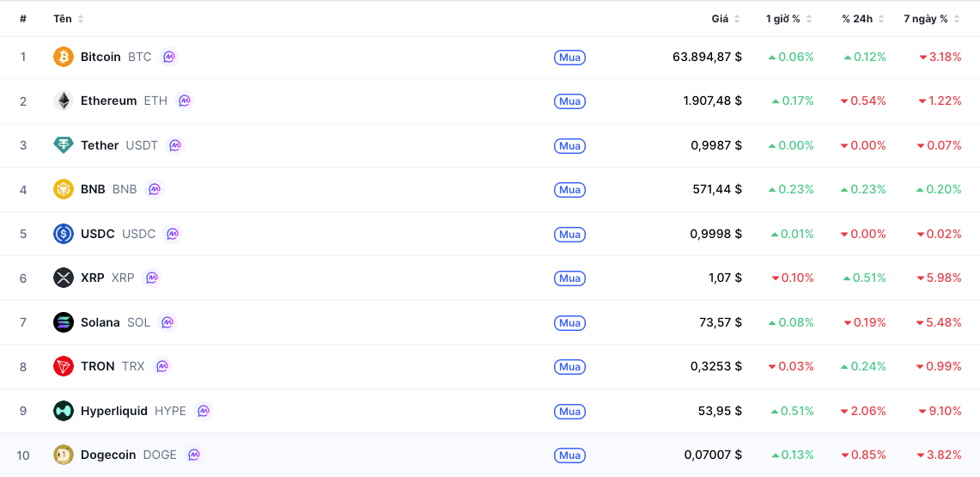This screenshot has height=477, width=980.
Task: Click the Mua button for Bitcoin
Action: tap(569, 58)
